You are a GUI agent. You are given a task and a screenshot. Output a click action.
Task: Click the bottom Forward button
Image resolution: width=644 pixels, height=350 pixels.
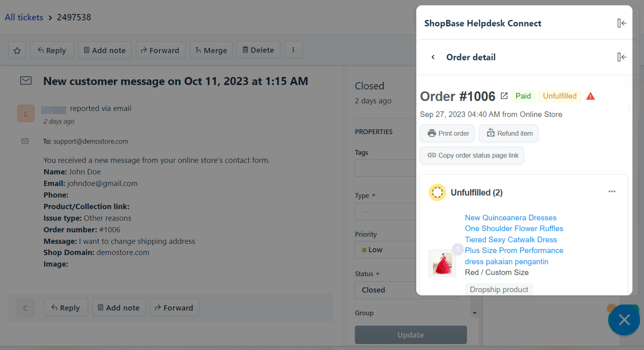click(174, 308)
